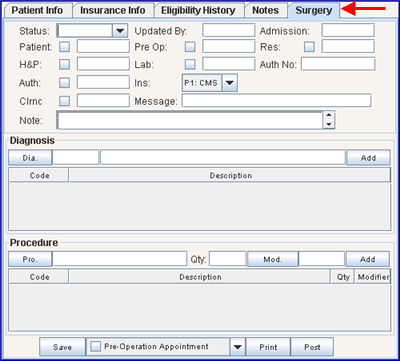Viewport: 400px width, 361px height.
Task: Tick the Patient checkbox
Action: [x=64, y=47]
